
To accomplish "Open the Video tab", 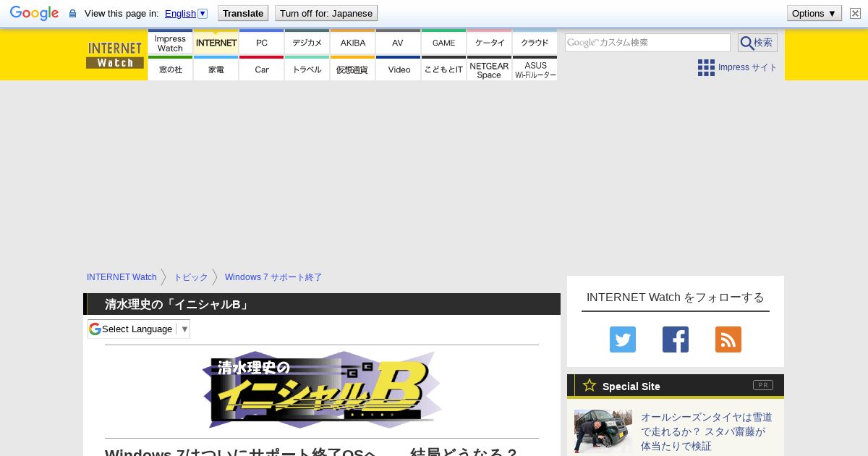I will [398, 69].
